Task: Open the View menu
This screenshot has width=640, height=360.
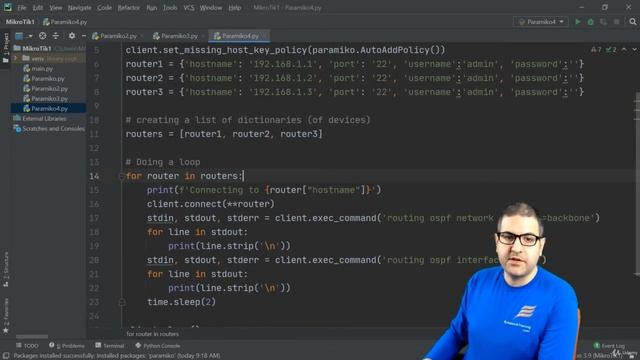Action: pyautogui.click(x=56, y=8)
